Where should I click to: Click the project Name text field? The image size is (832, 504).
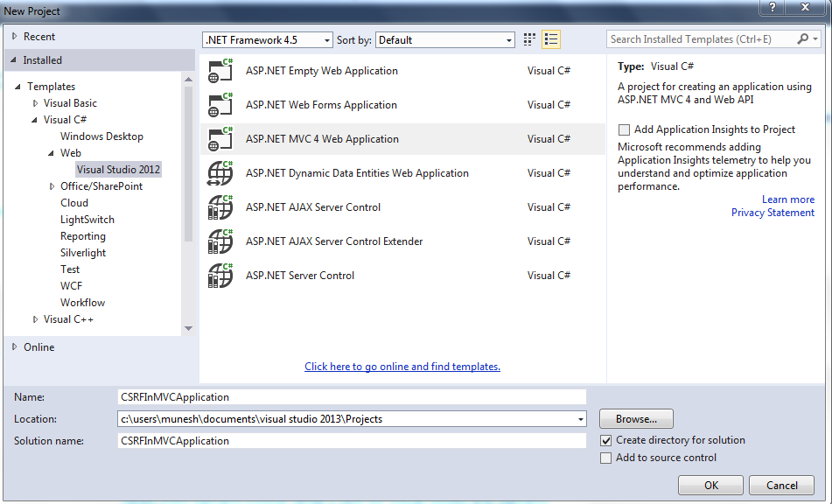pyautogui.click(x=352, y=397)
